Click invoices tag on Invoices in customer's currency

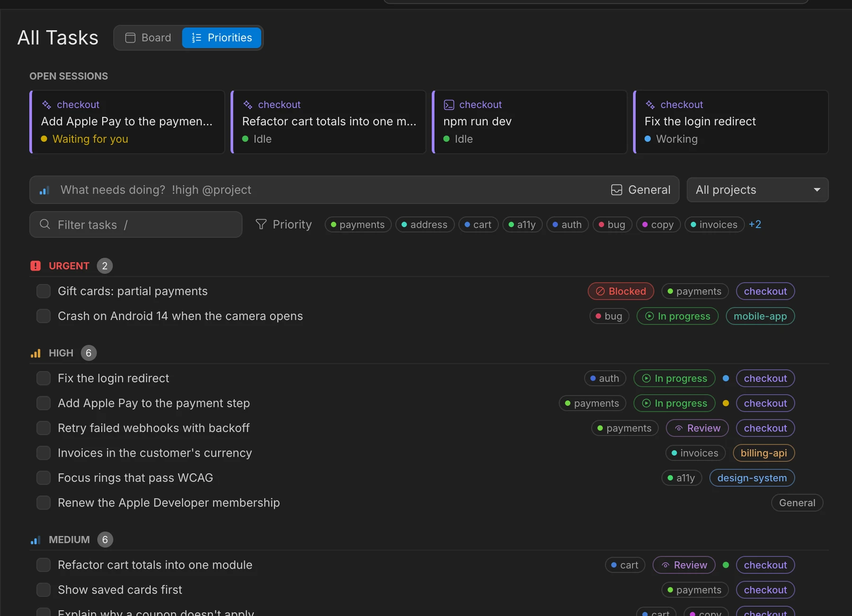click(695, 453)
